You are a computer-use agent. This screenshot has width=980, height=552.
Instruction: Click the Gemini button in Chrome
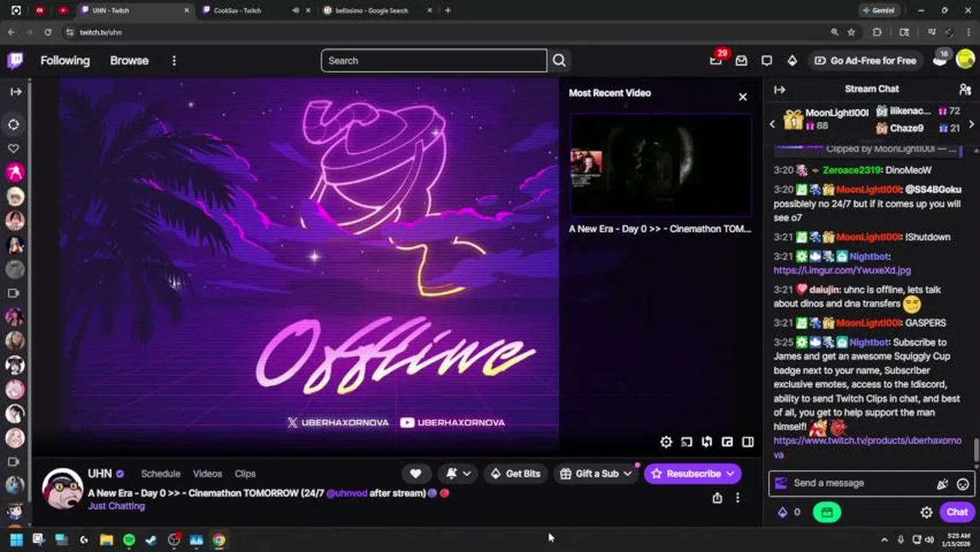click(x=878, y=11)
